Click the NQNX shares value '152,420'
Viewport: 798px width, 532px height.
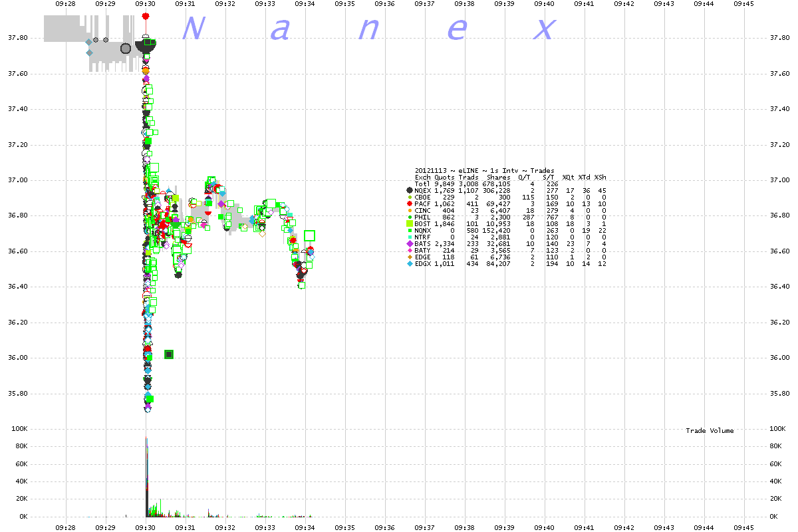click(496, 230)
